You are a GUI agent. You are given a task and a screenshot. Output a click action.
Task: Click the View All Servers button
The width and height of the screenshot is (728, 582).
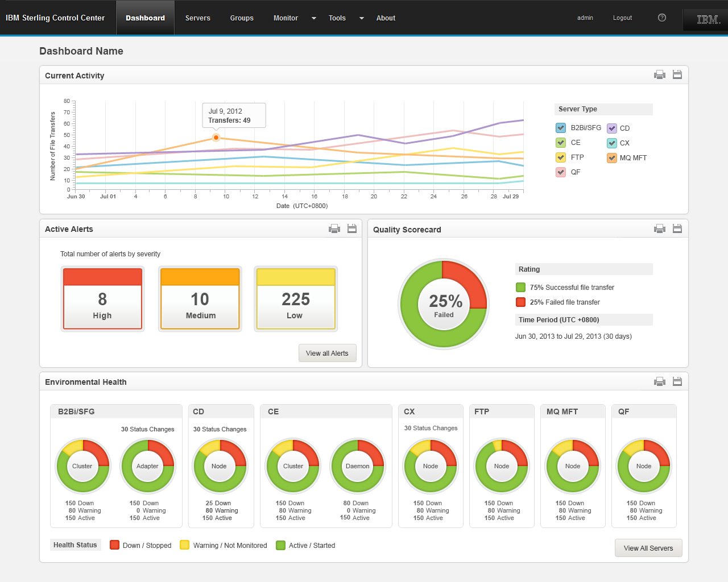point(648,548)
